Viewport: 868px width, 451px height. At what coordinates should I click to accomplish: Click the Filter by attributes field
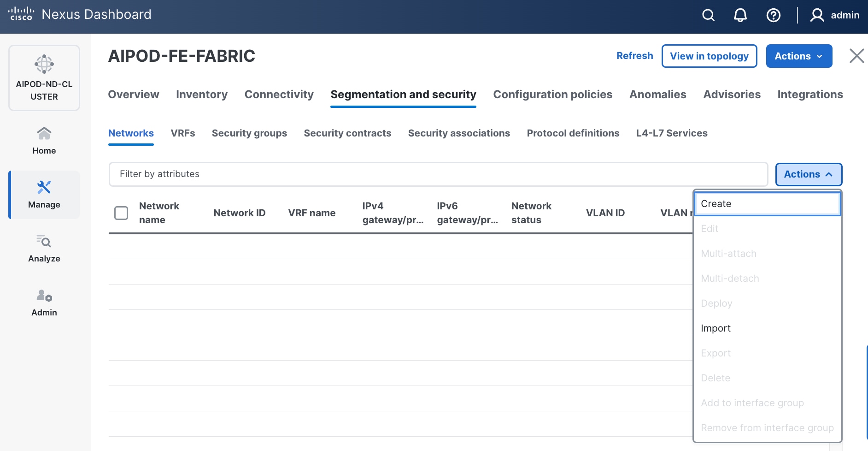[438, 174]
